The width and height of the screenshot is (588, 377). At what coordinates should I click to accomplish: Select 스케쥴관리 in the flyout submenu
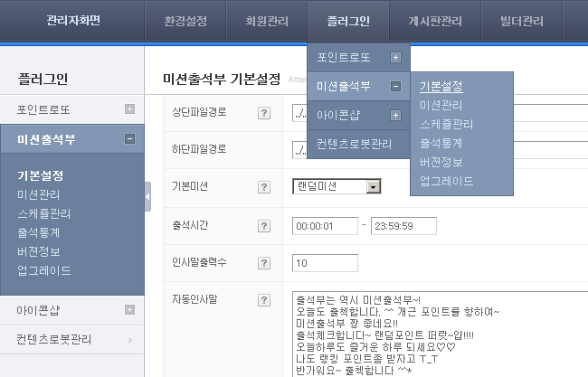pyautogui.click(x=446, y=125)
